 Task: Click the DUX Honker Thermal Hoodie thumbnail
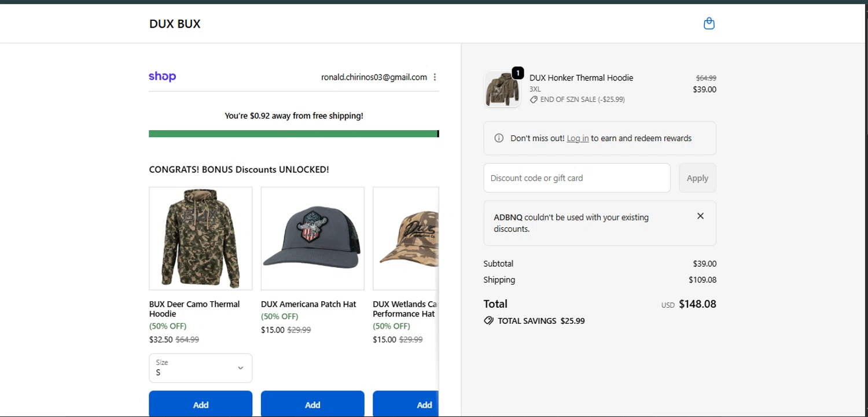[502, 89]
